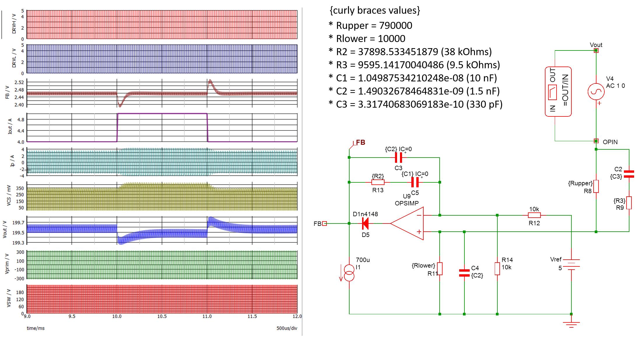
Task: Click the FB voltage waveform trace
Action: click(162, 94)
